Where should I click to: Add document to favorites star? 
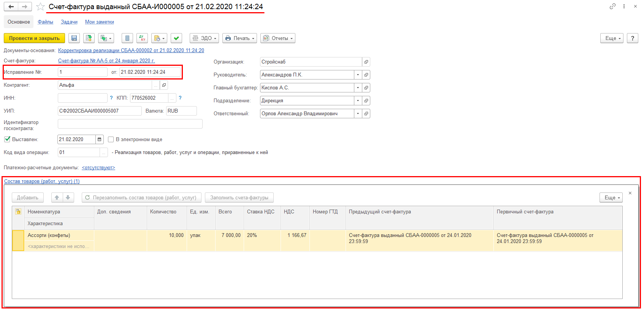pyautogui.click(x=40, y=7)
